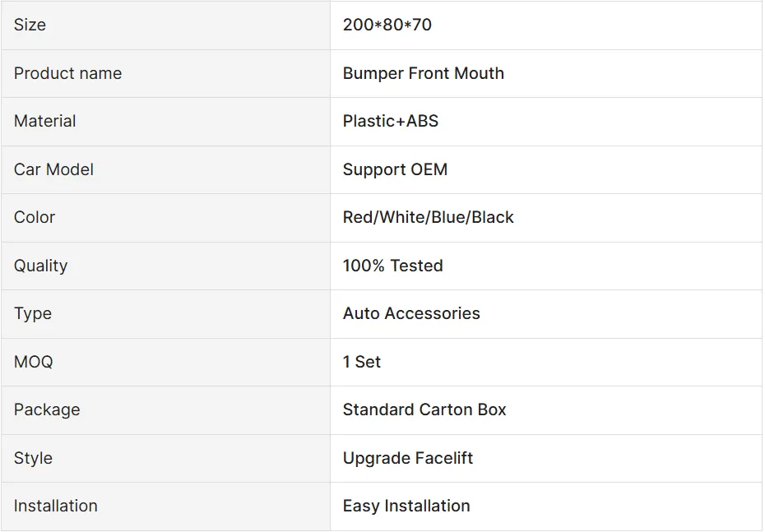Click the Car Model label
Screen dimensions: 765x532
[53, 169]
